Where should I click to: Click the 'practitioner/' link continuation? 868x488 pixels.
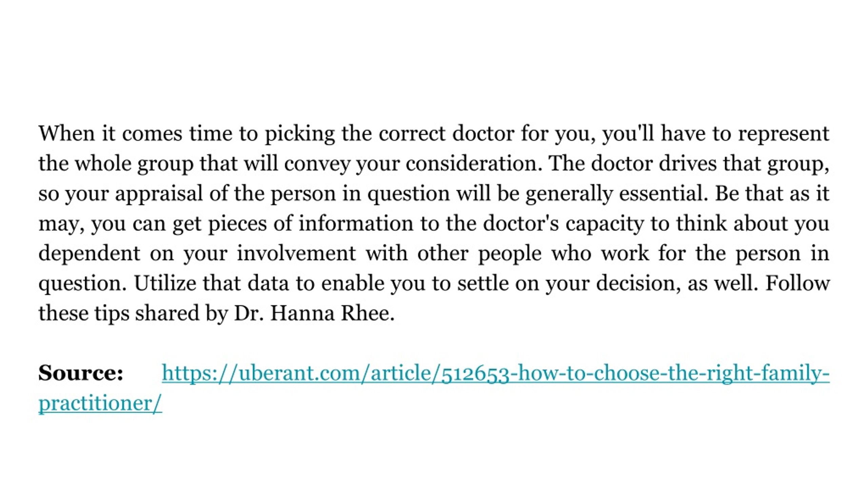(x=100, y=404)
